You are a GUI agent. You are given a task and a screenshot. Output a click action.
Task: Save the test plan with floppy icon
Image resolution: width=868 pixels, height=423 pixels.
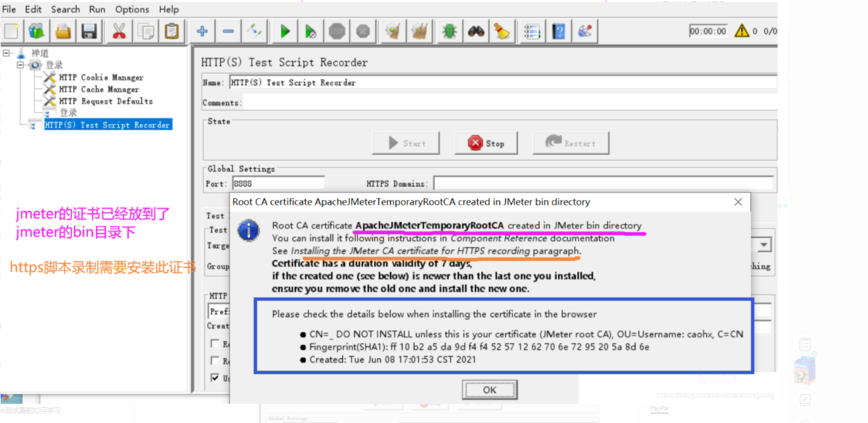point(89,31)
